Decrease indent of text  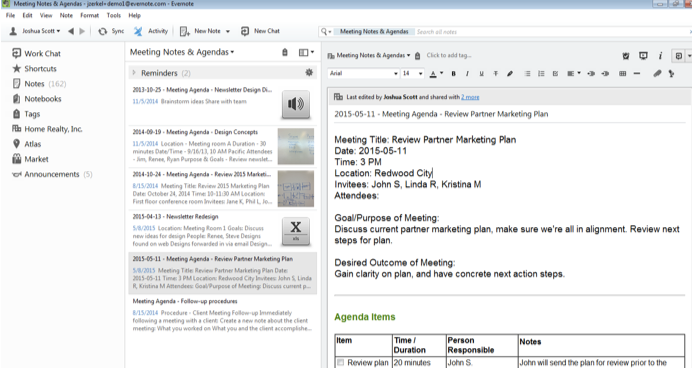pos(605,74)
